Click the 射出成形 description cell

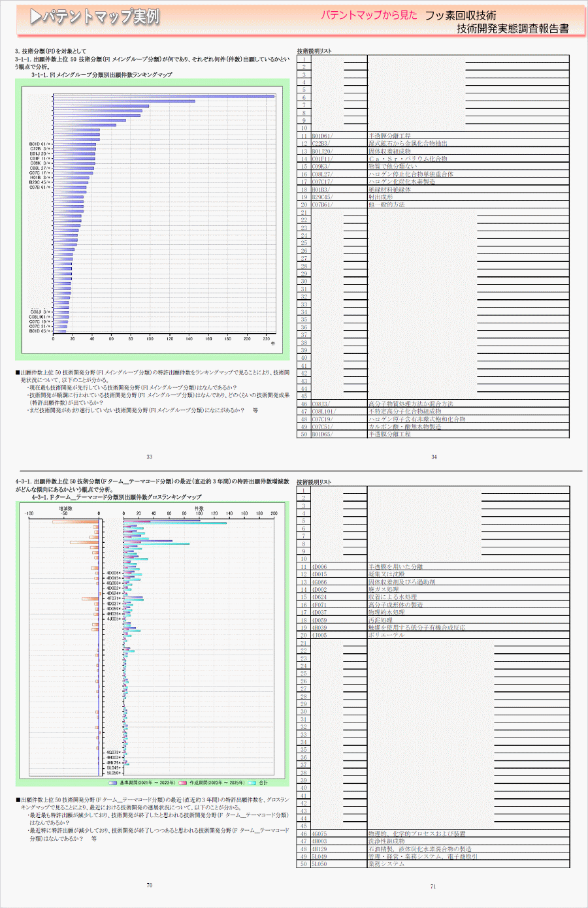coord(381,197)
